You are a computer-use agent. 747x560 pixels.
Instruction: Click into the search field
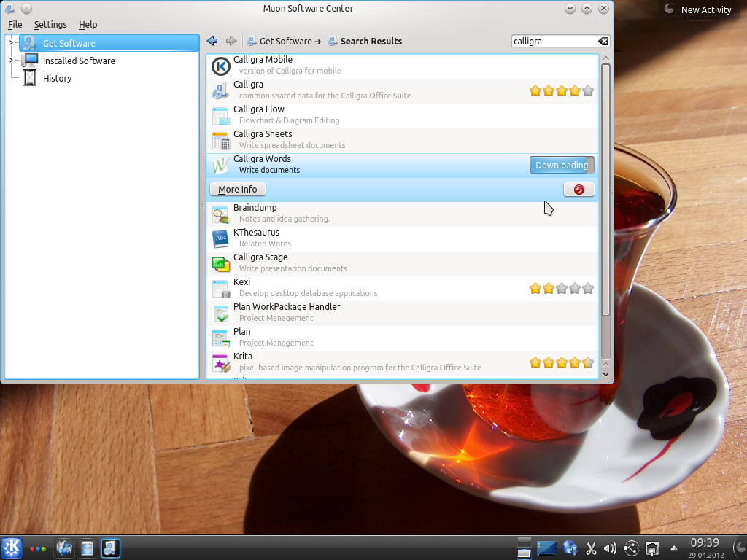(x=554, y=42)
